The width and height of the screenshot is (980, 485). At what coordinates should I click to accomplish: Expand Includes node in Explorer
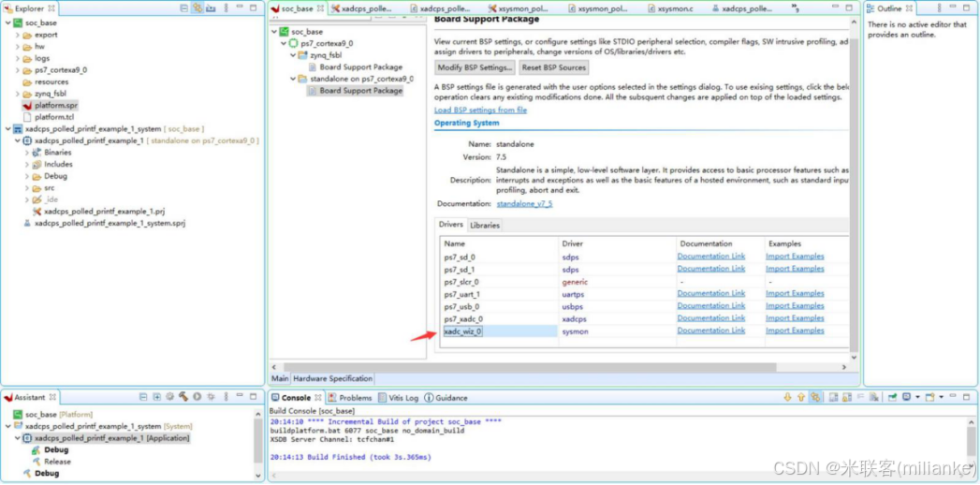pyautogui.click(x=27, y=165)
